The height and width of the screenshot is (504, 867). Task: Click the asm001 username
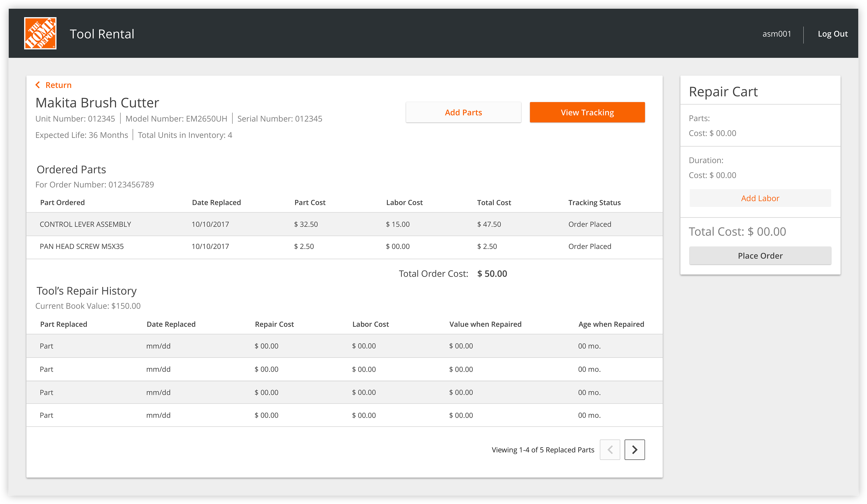click(x=776, y=34)
